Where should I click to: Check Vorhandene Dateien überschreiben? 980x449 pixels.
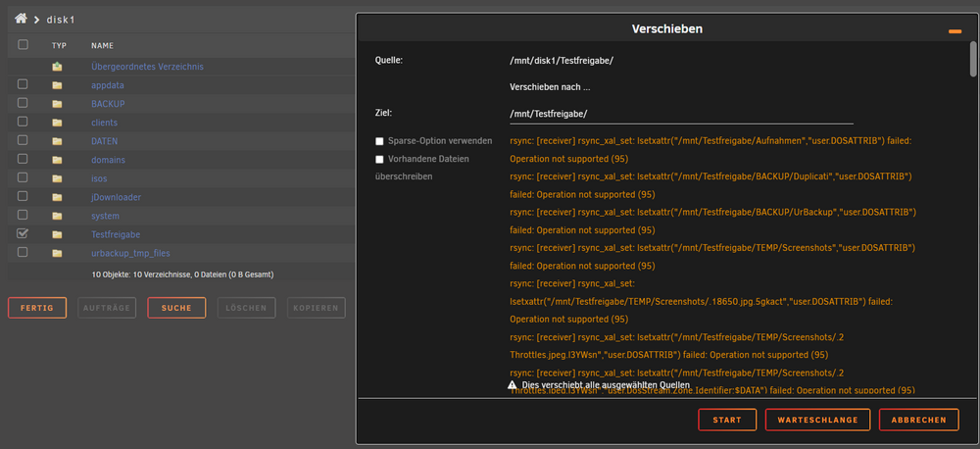coord(379,160)
